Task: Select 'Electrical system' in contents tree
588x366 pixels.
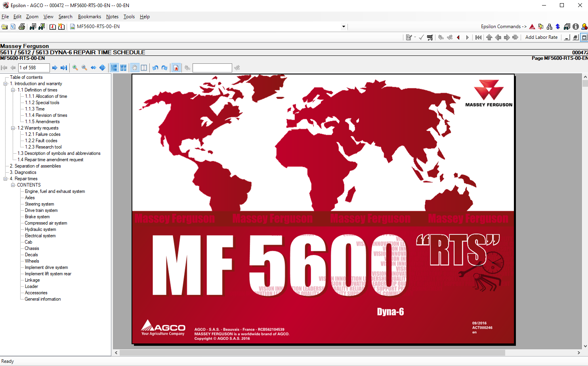Action: (x=40, y=236)
